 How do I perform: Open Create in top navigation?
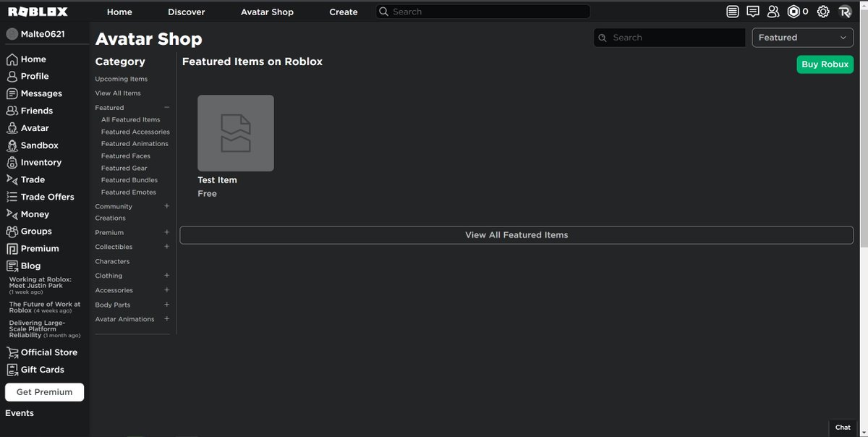coord(344,12)
